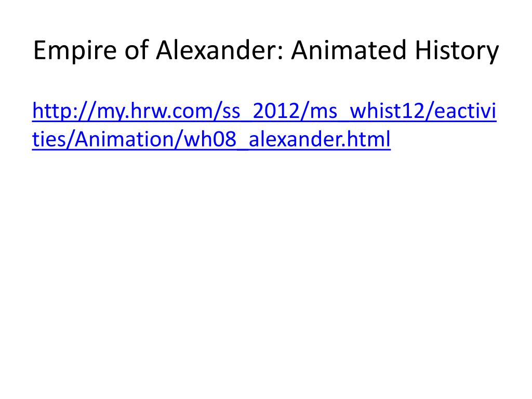Viewport: 532px width, 399px height.
Task: Click the word "History" in the title
Action: [457, 51]
